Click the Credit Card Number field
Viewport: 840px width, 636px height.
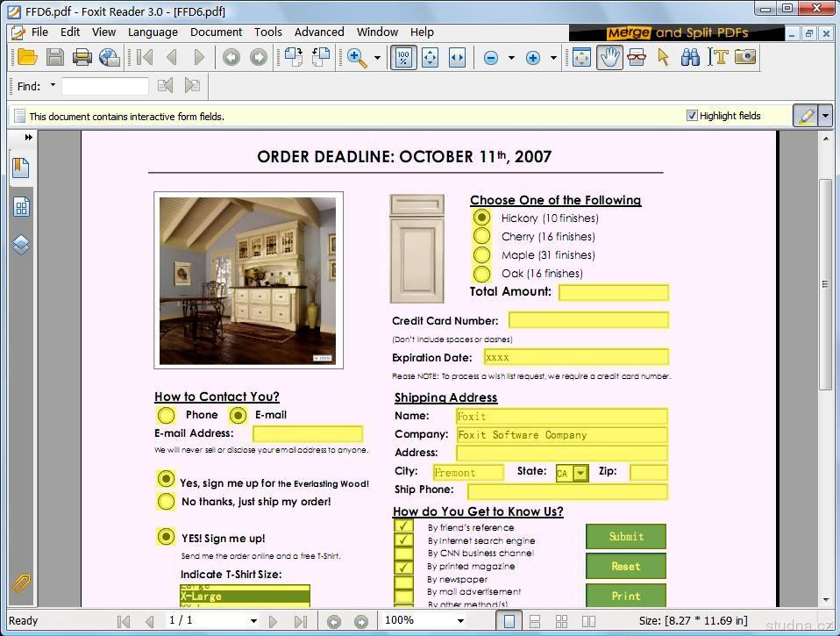[x=588, y=320]
